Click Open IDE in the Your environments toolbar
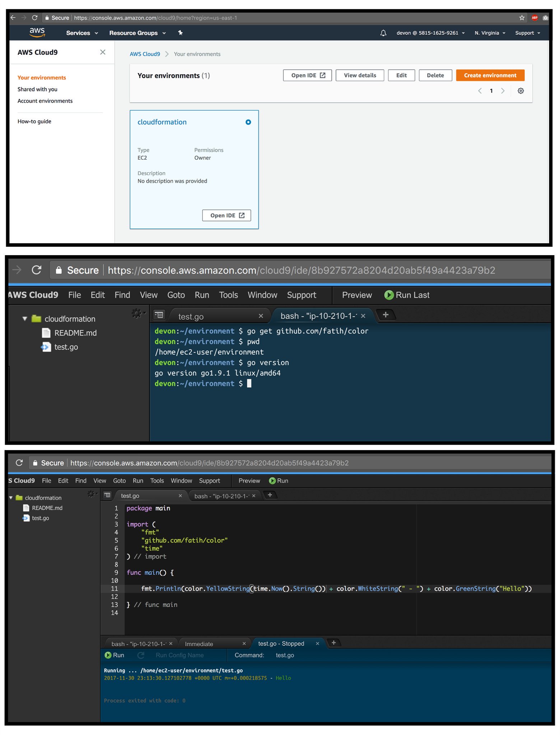The width and height of the screenshot is (560, 735). 307,75
